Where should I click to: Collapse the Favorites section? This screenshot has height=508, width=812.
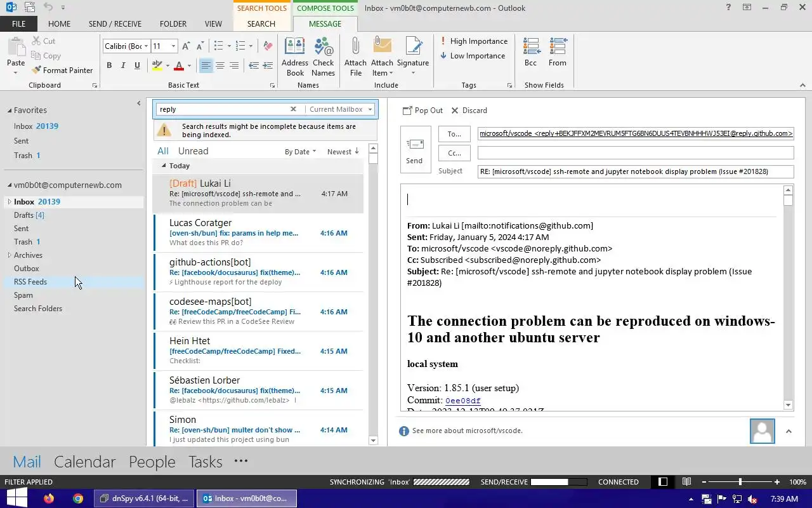[x=10, y=110]
